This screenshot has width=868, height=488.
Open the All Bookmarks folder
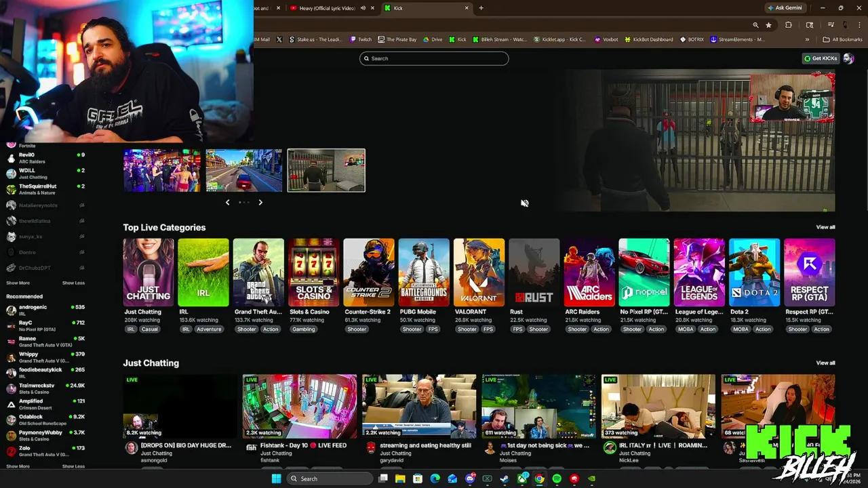click(843, 39)
